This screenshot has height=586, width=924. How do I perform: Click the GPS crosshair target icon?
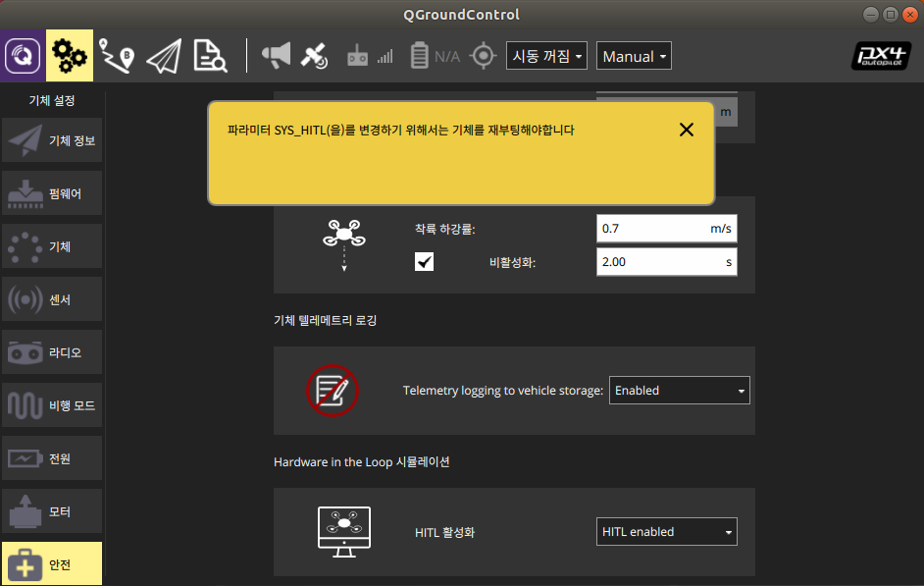click(484, 56)
